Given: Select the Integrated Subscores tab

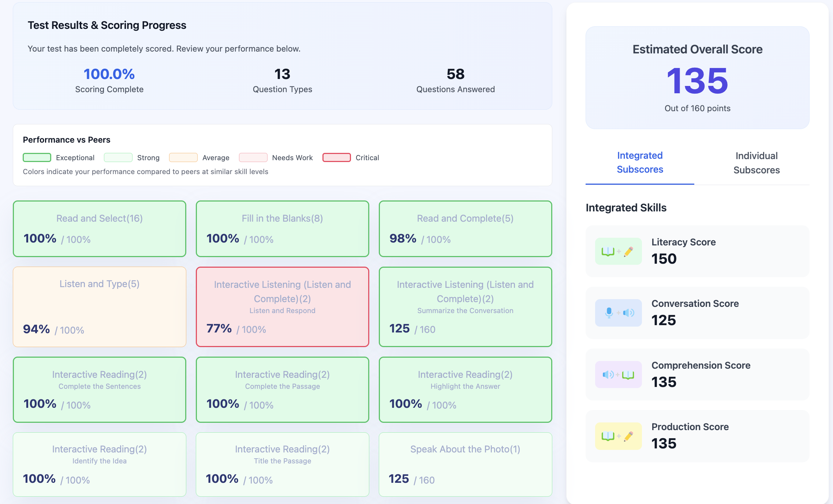Looking at the screenshot, I should tap(640, 163).
